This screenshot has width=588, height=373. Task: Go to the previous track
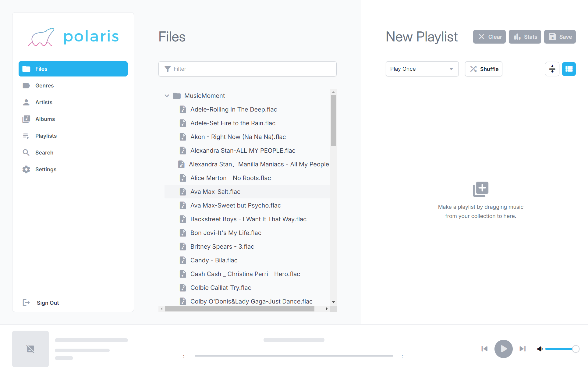pos(484,349)
